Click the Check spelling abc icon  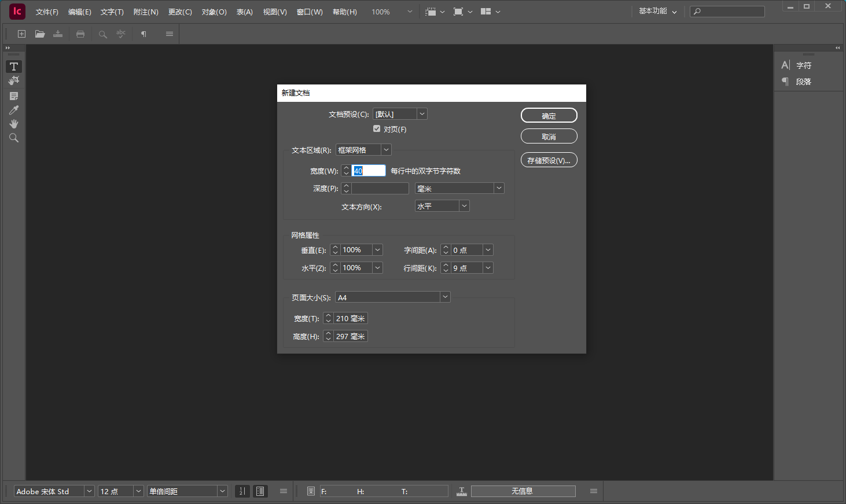[x=121, y=34]
